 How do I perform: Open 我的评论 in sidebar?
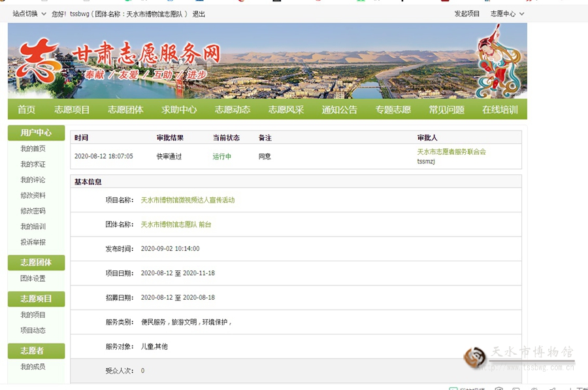33,180
